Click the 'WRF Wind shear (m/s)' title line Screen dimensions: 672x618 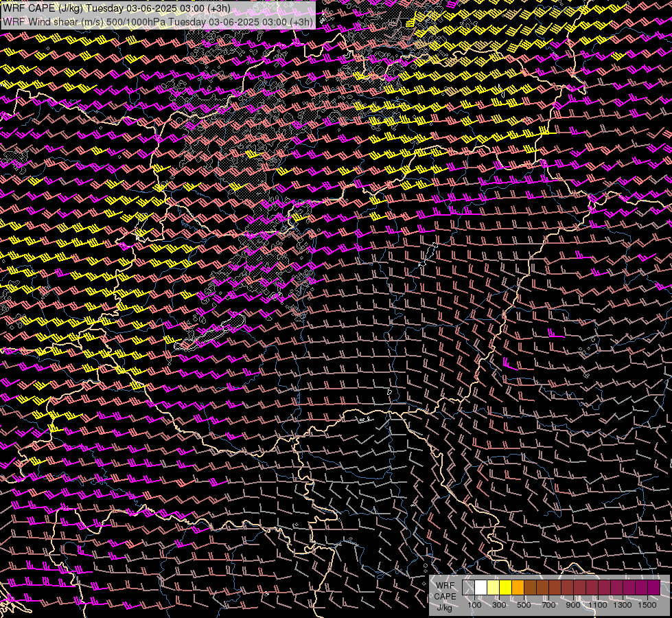click(x=158, y=21)
